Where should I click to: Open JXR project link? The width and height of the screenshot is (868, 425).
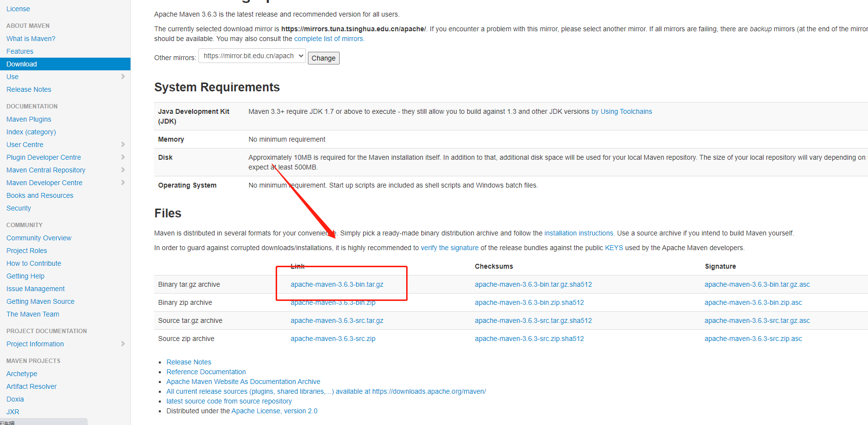(13, 412)
